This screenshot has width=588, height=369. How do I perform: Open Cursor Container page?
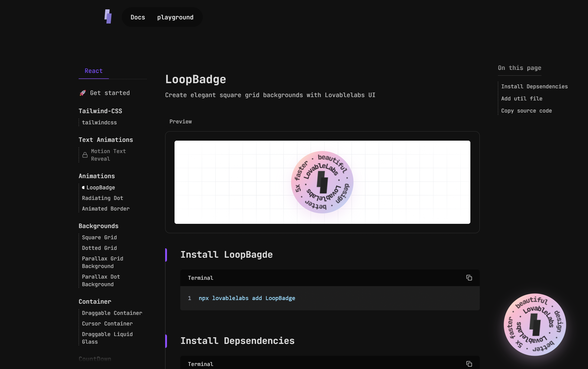[107, 324]
